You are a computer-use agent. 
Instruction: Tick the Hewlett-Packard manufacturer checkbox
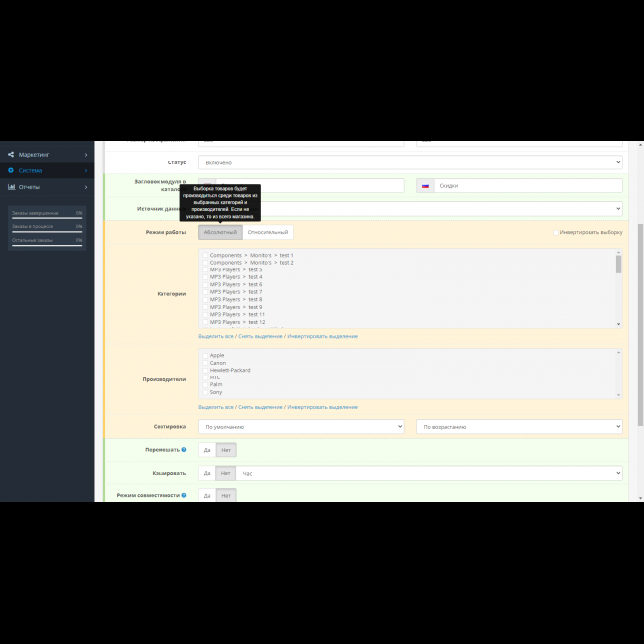click(205, 370)
